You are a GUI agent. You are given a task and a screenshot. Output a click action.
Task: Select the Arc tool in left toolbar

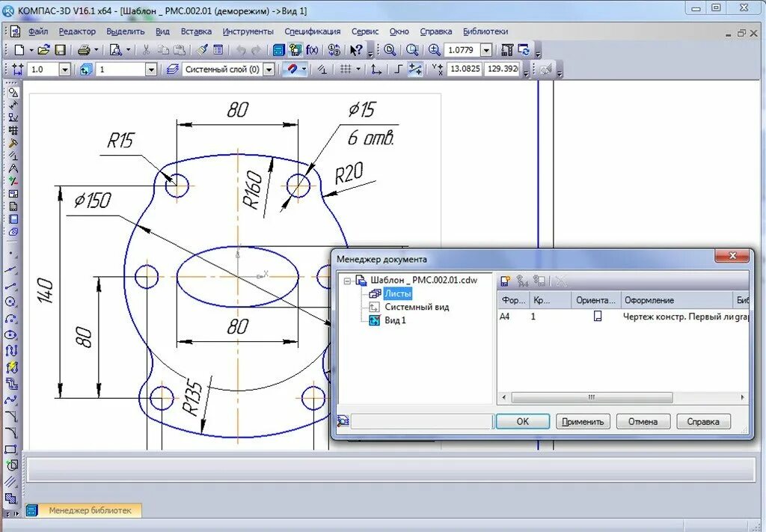click(12, 318)
